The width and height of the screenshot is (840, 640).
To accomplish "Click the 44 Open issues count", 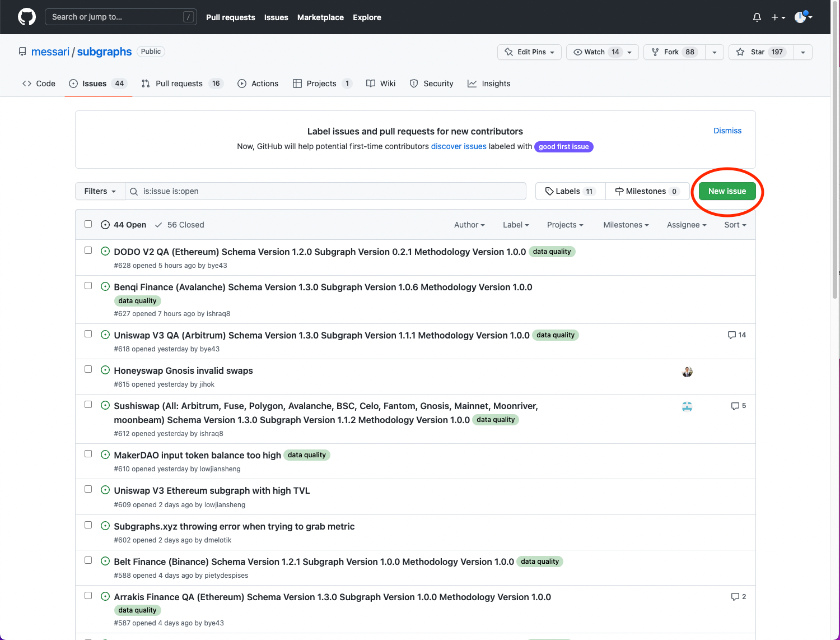I will [124, 225].
